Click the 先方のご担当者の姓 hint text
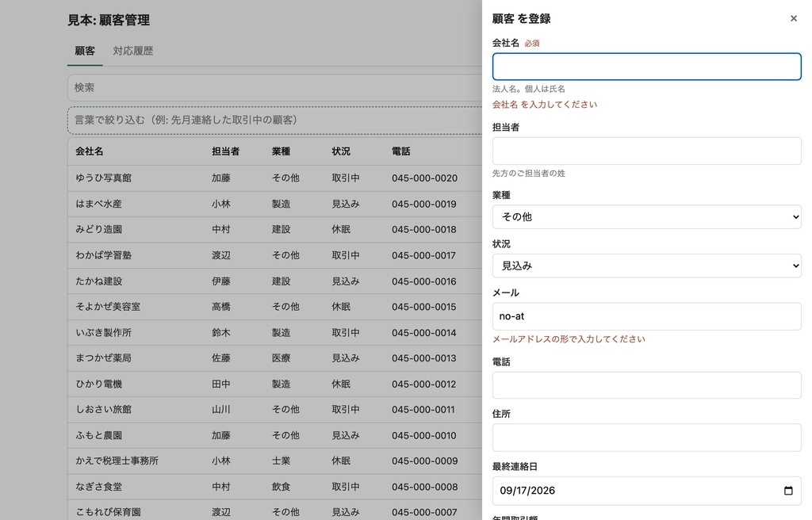This screenshot has height=520, width=812. click(x=529, y=174)
